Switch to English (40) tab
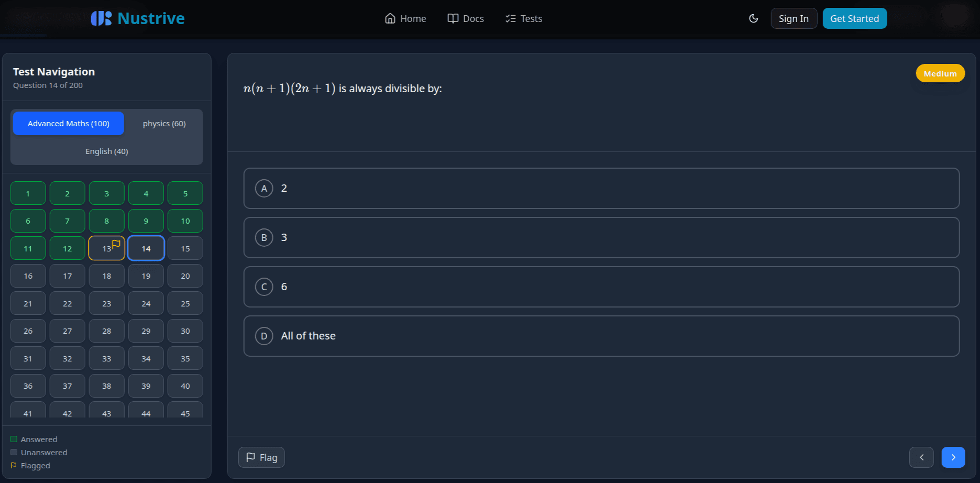Image resolution: width=980 pixels, height=483 pixels. (107, 151)
